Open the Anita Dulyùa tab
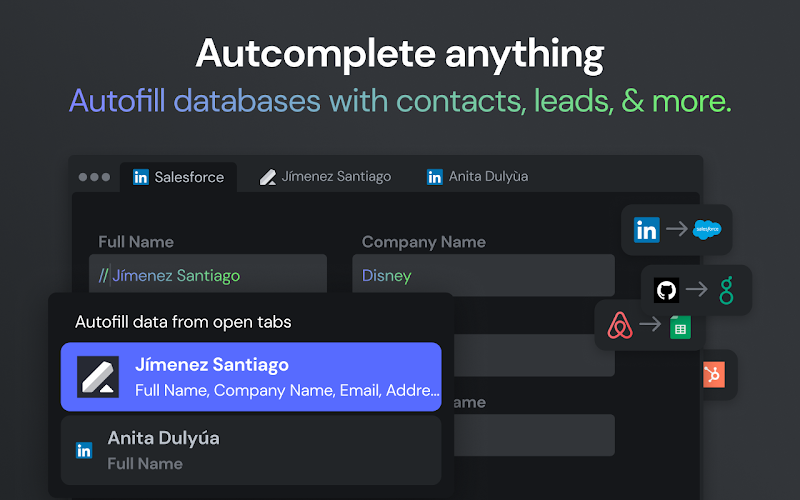This screenshot has width=800, height=500. tap(477, 177)
